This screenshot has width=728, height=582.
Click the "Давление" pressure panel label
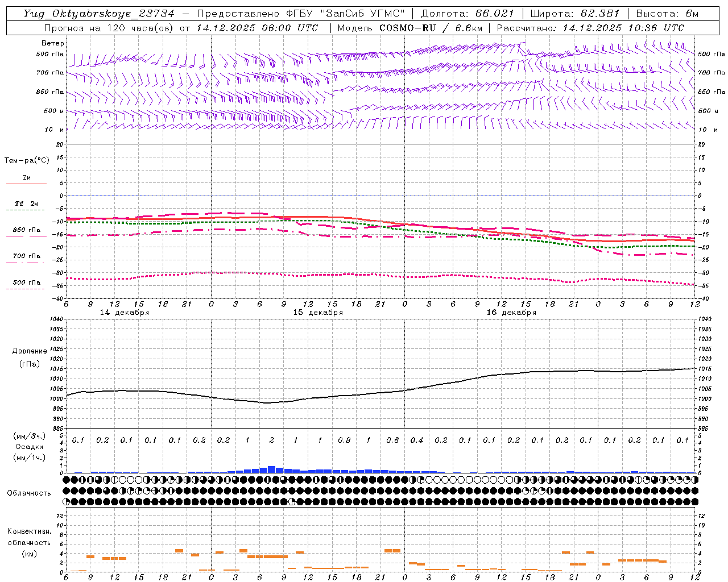30,351
